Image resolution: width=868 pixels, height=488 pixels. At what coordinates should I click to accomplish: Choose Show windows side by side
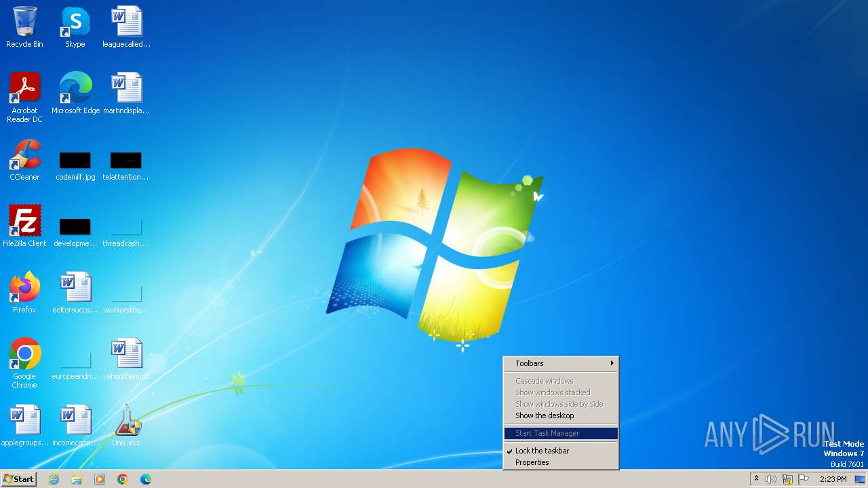click(x=561, y=404)
